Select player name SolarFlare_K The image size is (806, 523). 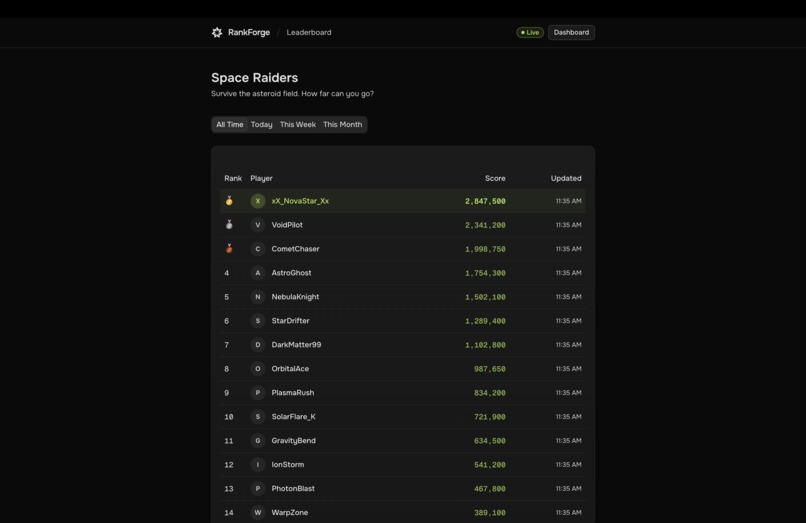click(x=294, y=417)
